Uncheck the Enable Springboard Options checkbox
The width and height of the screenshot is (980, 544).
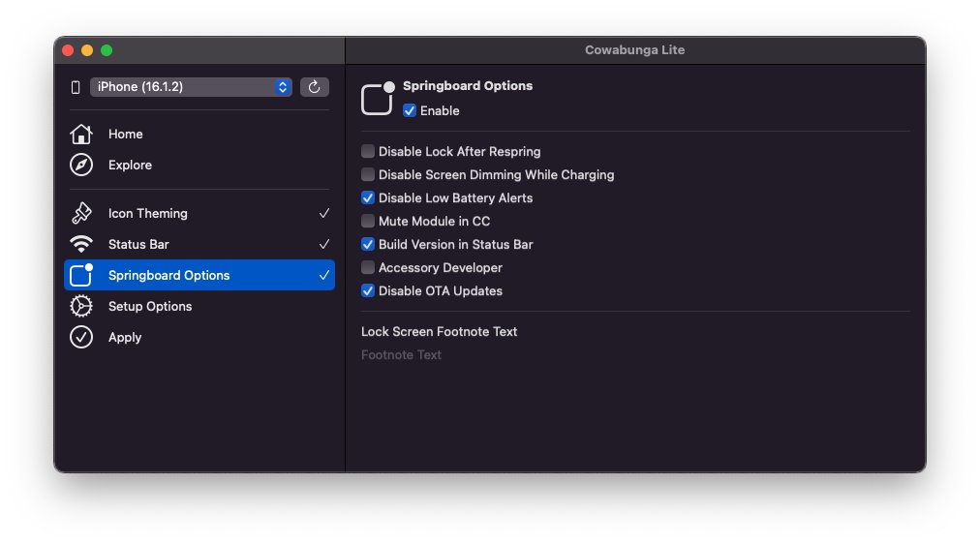pos(410,110)
